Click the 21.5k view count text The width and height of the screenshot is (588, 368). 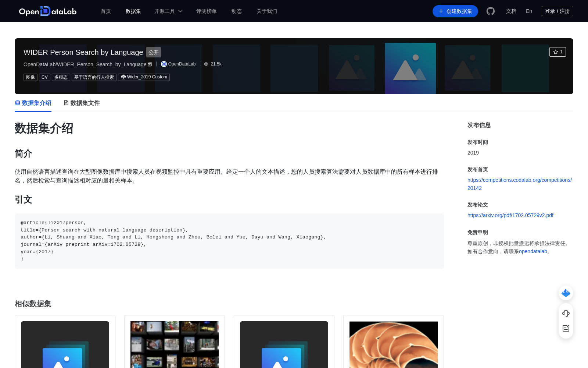tap(216, 64)
